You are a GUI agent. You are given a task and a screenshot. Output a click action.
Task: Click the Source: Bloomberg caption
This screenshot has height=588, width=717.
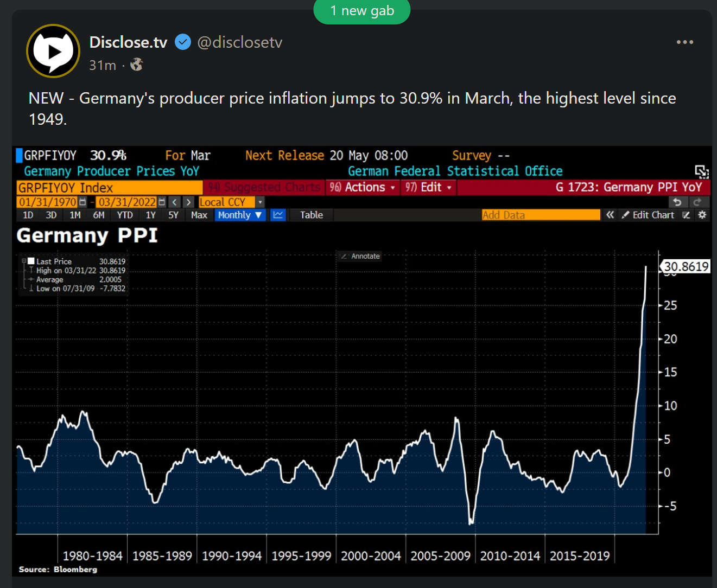(x=58, y=570)
